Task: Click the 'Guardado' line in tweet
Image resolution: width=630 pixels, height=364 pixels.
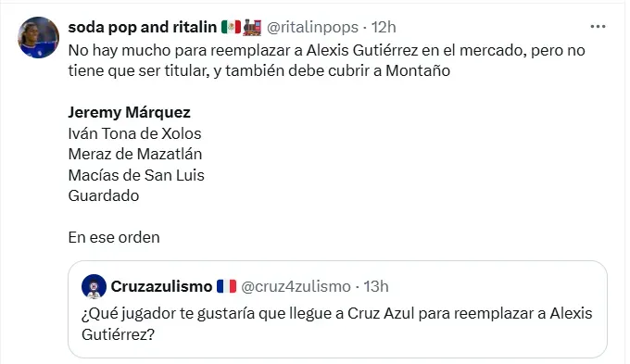Action: tap(104, 195)
